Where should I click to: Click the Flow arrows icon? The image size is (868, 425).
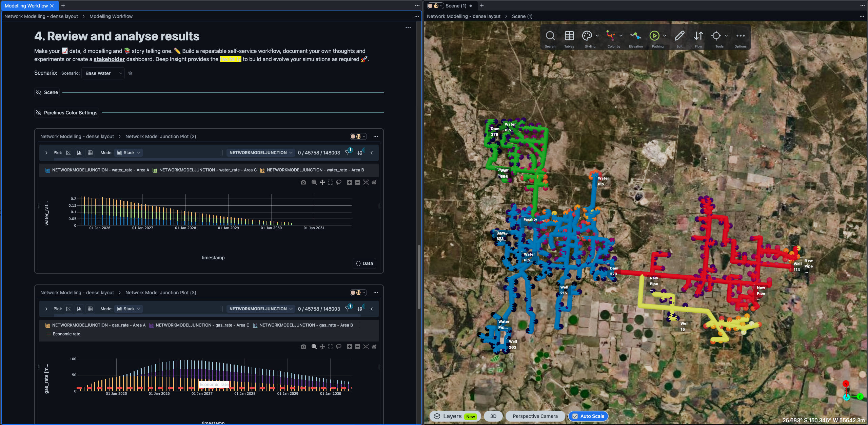tap(698, 36)
